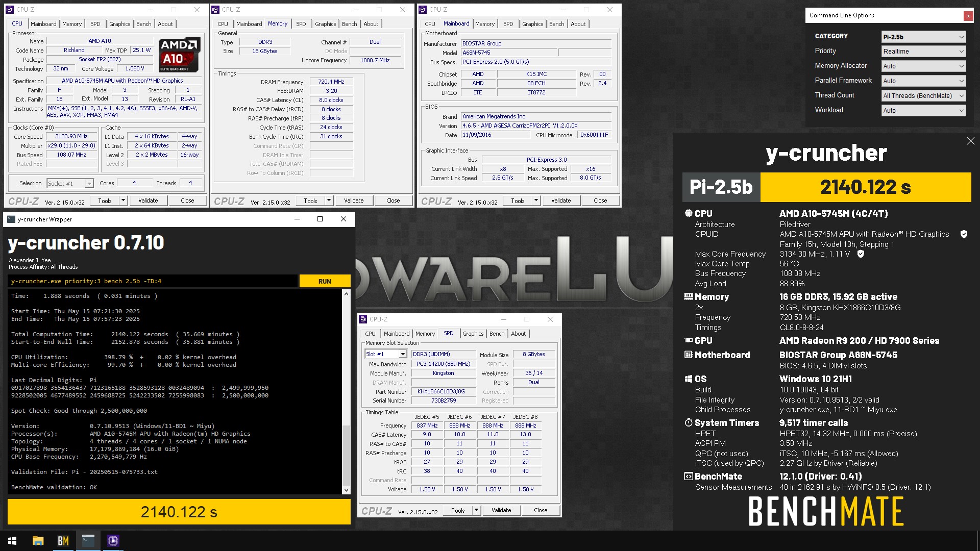Click the CPU-Z Mainboard window title icon
980x551 pixels.
tap(423, 10)
